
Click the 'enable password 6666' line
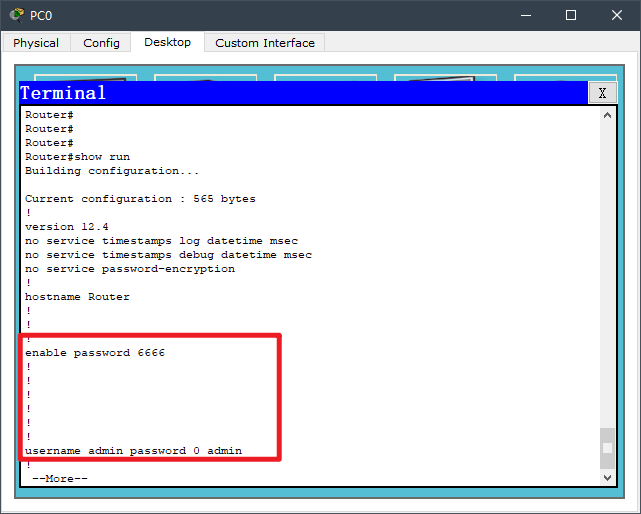tap(95, 353)
